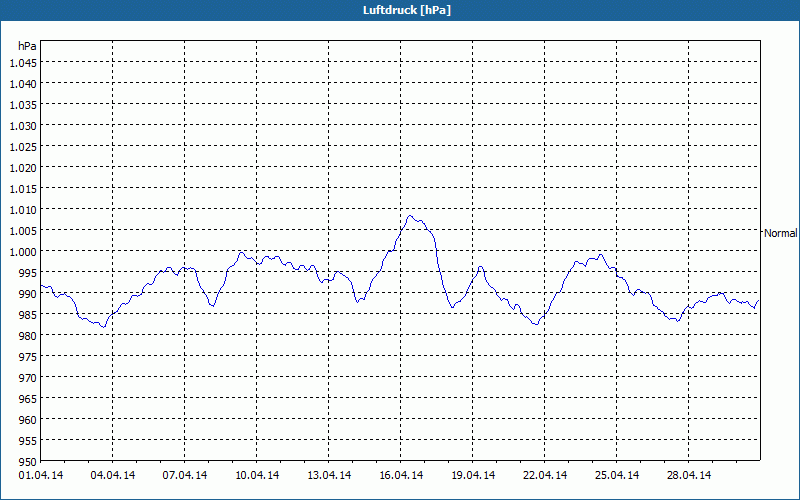This screenshot has height=500, width=800.
Task: Click the Luftdruck [hPa] chart title
Action: pos(407,10)
